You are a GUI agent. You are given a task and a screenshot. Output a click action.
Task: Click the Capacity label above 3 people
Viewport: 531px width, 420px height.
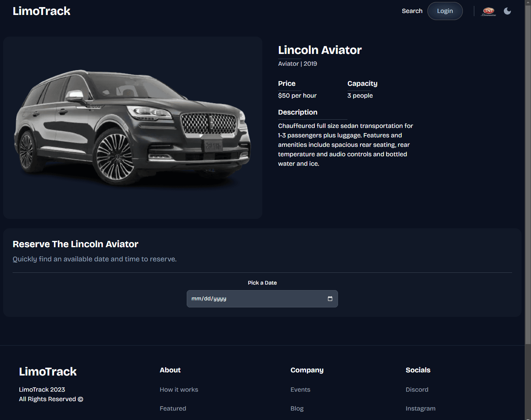point(362,83)
